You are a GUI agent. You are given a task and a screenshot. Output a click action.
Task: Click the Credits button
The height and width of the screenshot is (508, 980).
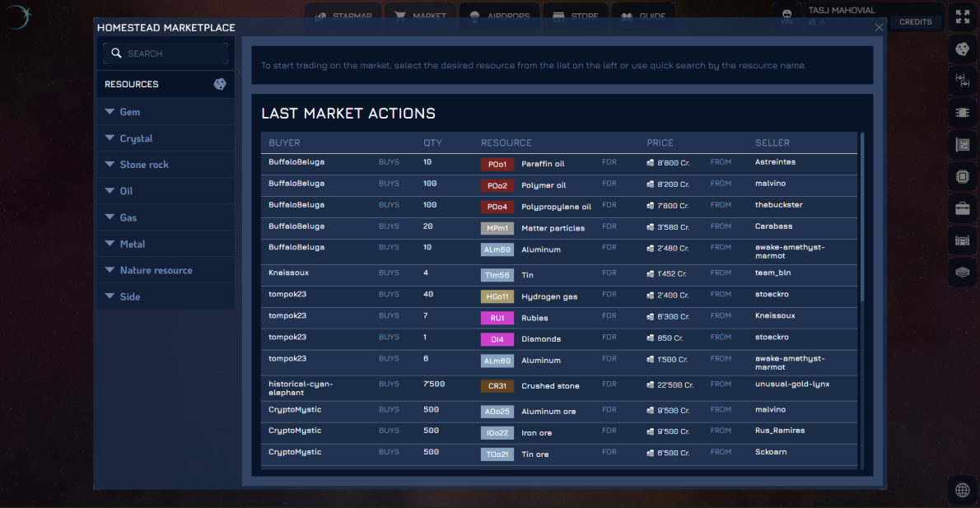point(915,22)
